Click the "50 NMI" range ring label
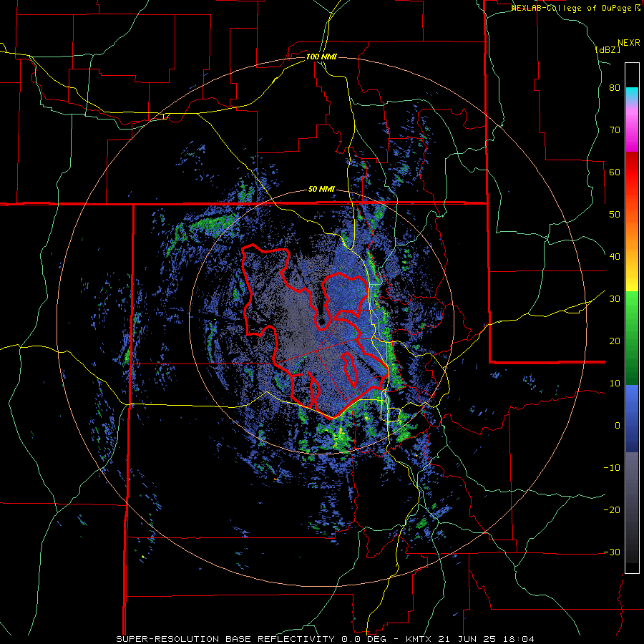The height and width of the screenshot is (644, 644). pyautogui.click(x=321, y=190)
